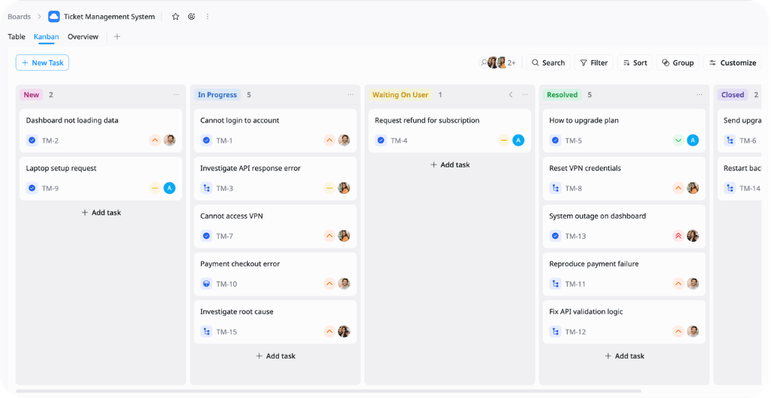Viewport: 771px width, 398px height.
Task: Click the TM-15 subtask type icon
Action: 207,332
